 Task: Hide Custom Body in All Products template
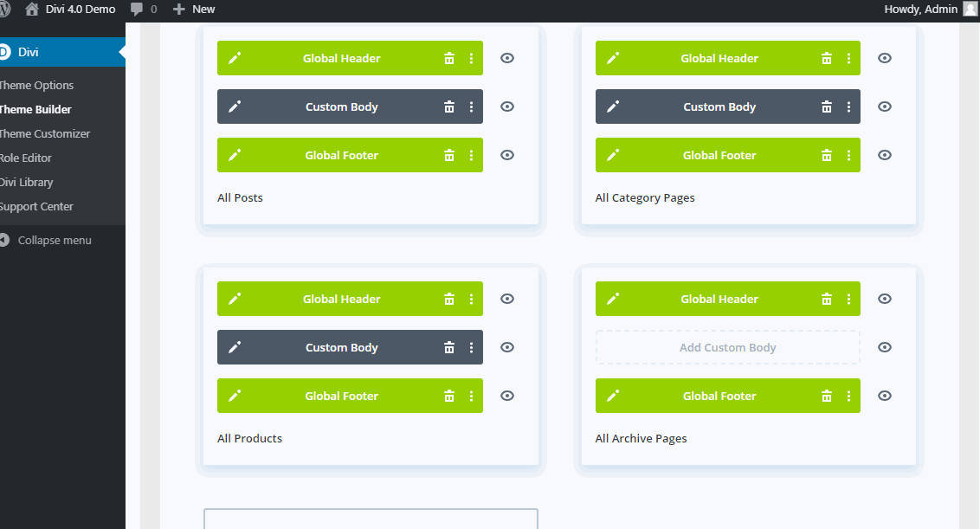pos(507,348)
